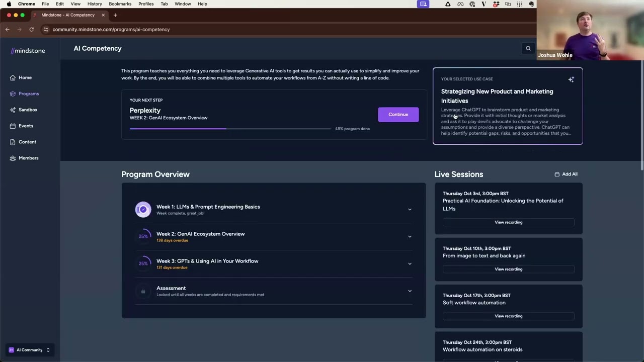Open the Events calendar icon
This screenshot has height=362, width=644.
pos(13,126)
